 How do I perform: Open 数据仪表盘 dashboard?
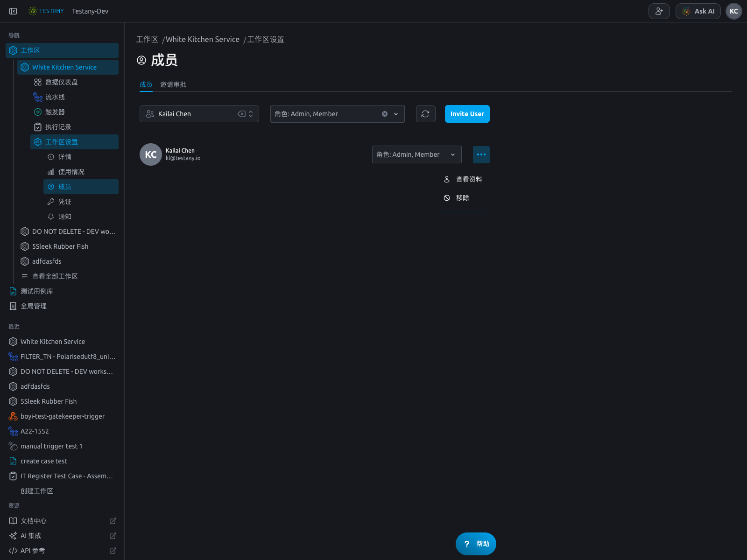[x=74, y=82]
